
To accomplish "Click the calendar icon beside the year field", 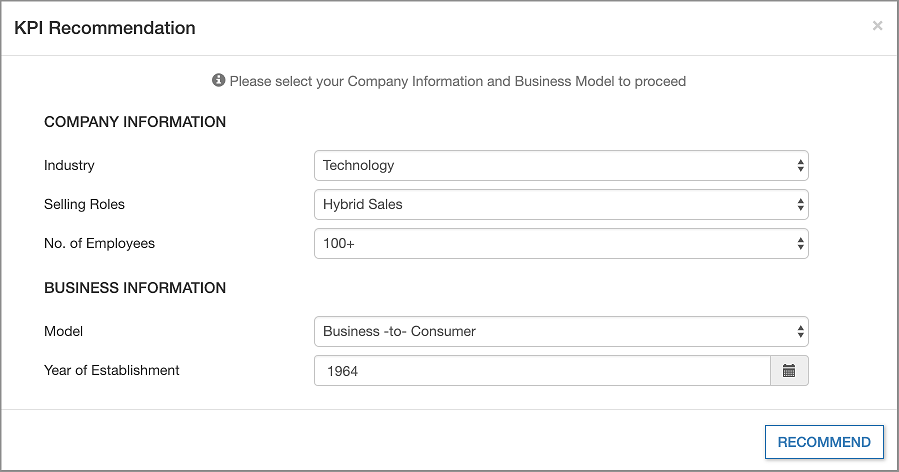I will (x=789, y=371).
